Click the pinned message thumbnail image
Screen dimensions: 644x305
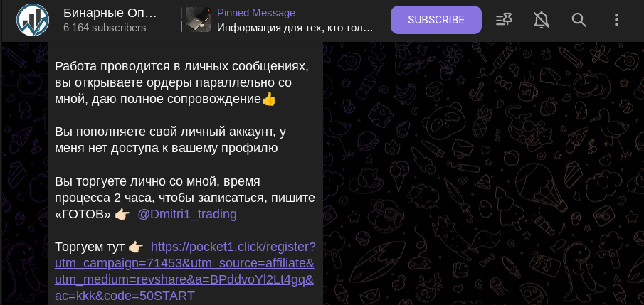pyautogui.click(x=198, y=20)
